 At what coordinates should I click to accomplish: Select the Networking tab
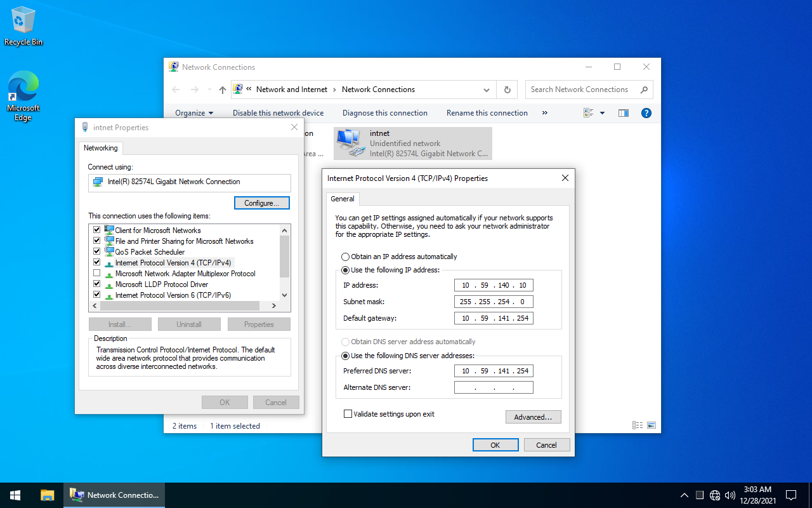(x=101, y=148)
